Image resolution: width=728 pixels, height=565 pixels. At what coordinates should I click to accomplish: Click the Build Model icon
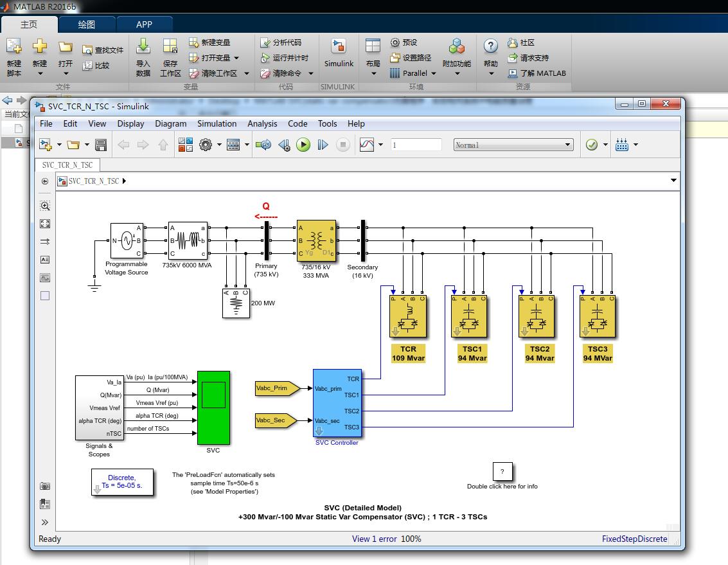point(622,145)
